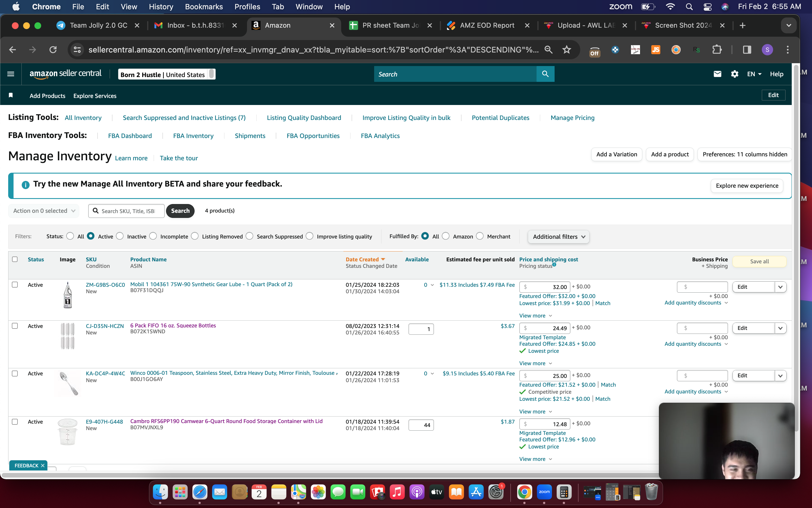Click the Match link beside Lowest price $31.99

pos(603,303)
